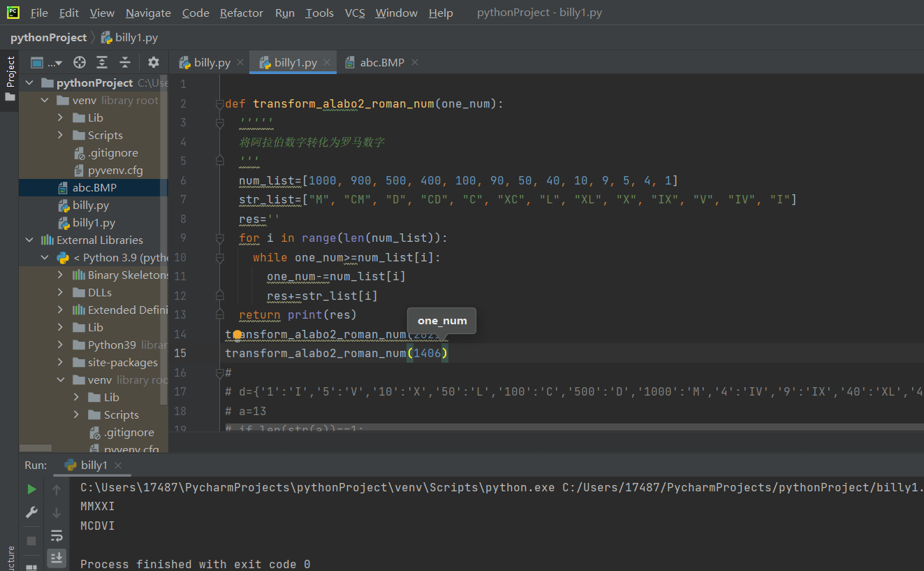Click the editor horizontal scrollbar
Screen dimensions: 924x571
tap(573, 427)
